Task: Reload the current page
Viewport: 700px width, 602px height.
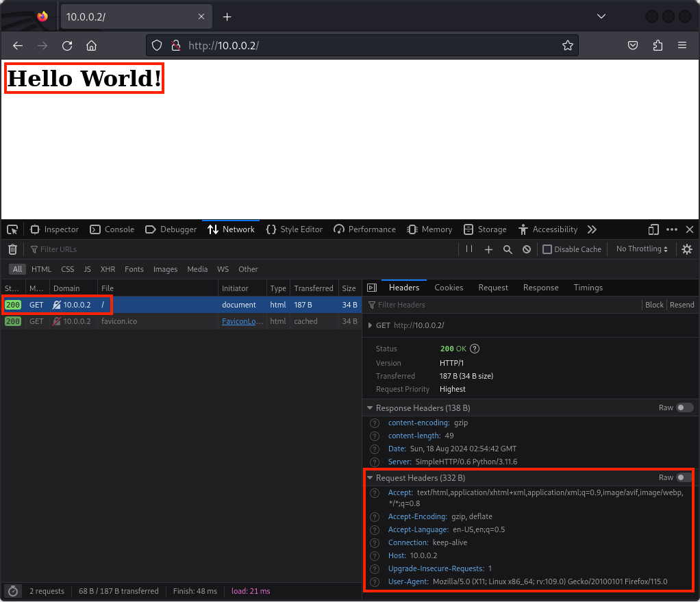Action: pyautogui.click(x=67, y=46)
